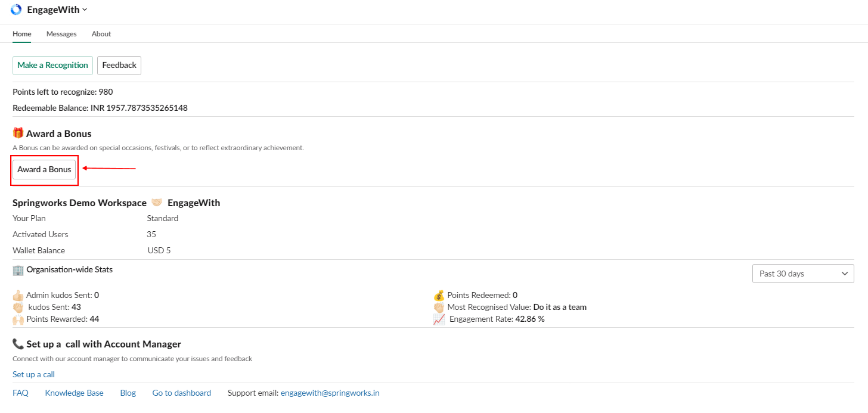Click the Points left to recognize: 980 text
The image size is (868, 413).
pyautogui.click(x=63, y=92)
